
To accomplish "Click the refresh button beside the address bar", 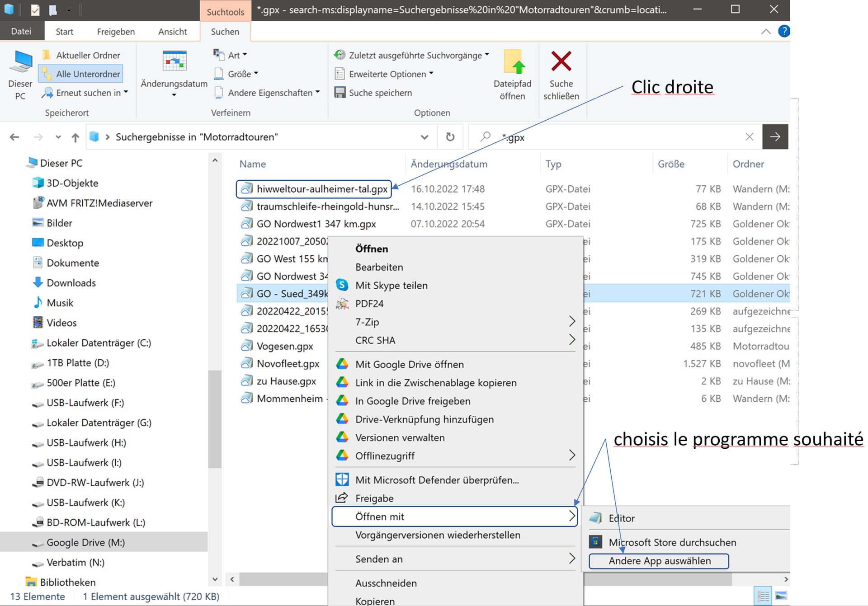I will [450, 137].
